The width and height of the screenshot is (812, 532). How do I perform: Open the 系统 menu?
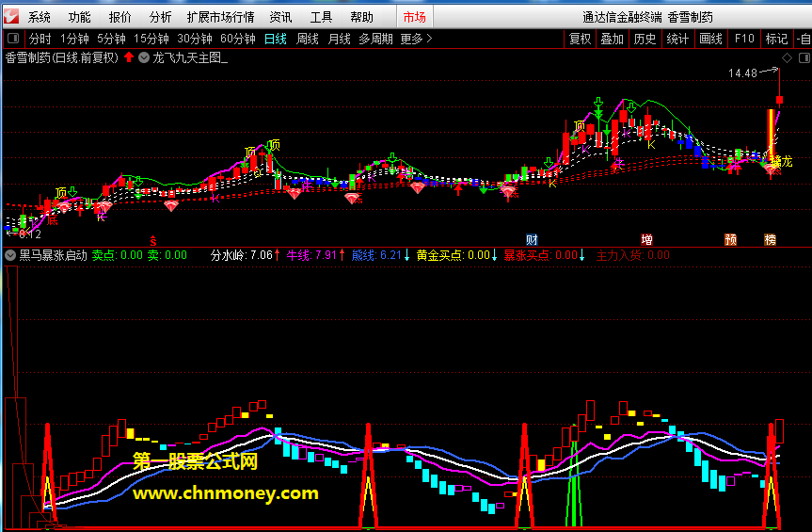coord(40,18)
